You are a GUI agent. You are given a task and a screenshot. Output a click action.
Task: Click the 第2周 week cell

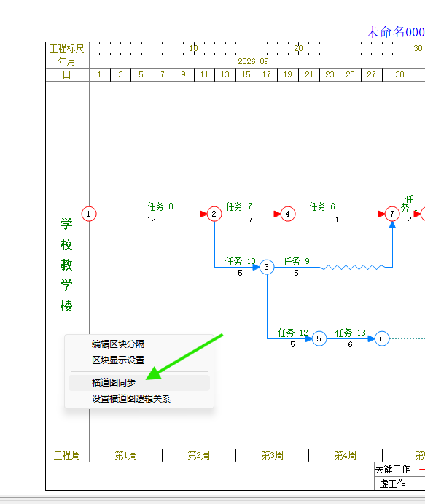tap(199, 455)
